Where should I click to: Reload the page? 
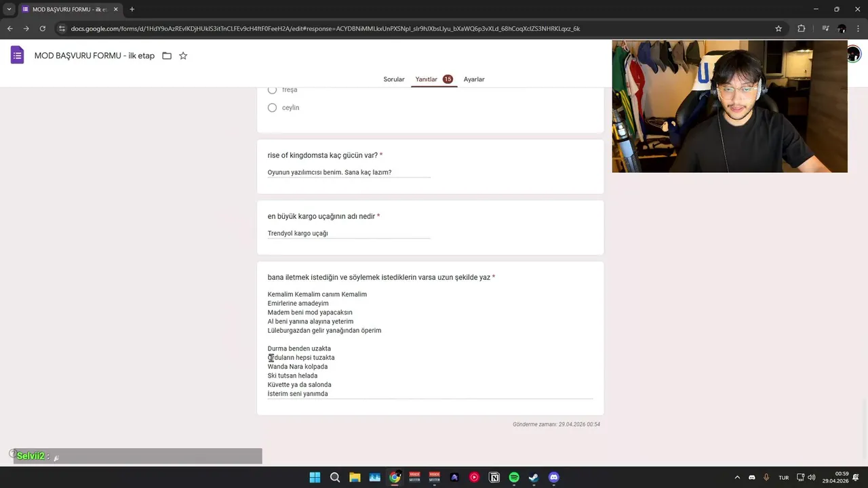point(42,28)
